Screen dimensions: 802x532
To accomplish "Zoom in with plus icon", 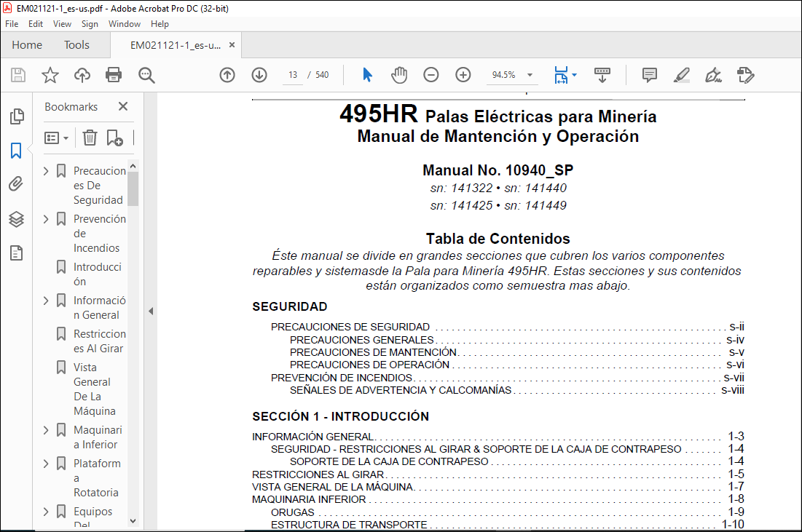I will (463, 75).
